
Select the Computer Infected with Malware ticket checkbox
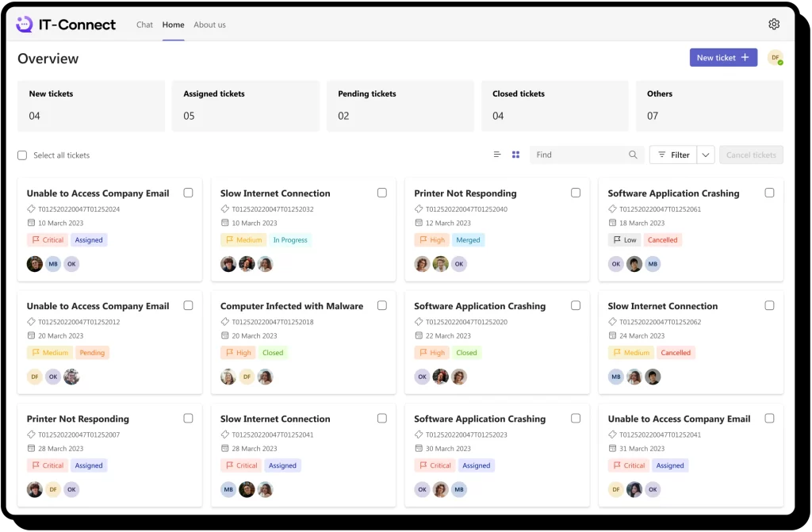pyautogui.click(x=381, y=305)
